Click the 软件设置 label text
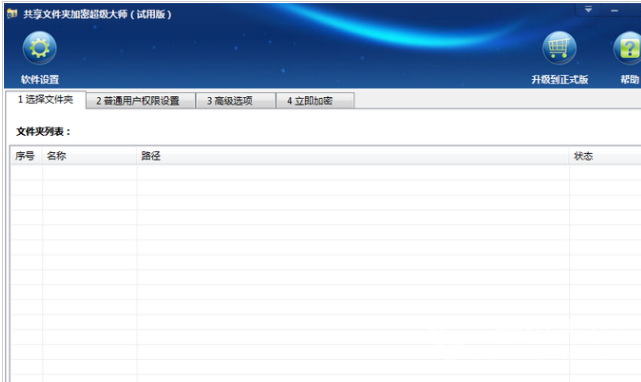The height and width of the screenshot is (382, 641). click(x=40, y=79)
